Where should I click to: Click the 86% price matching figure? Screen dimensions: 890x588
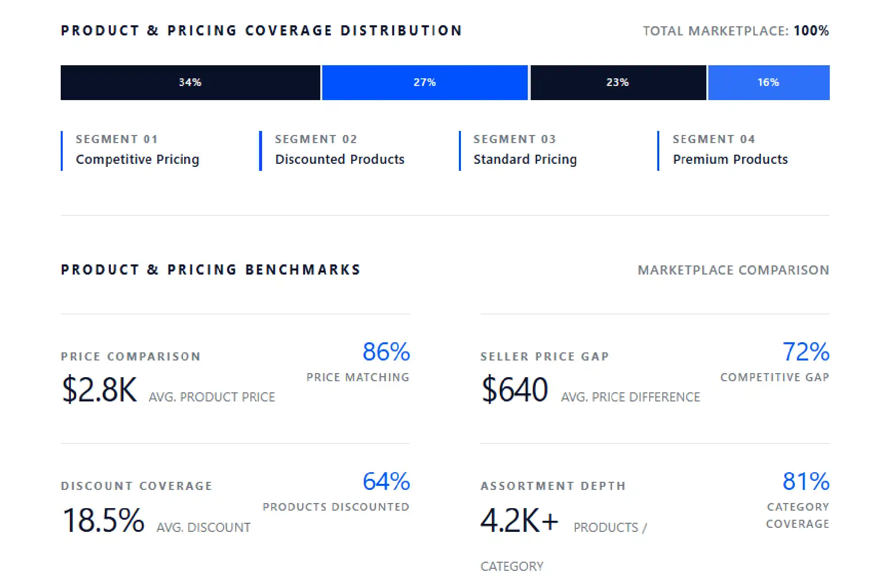tap(386, 352)
